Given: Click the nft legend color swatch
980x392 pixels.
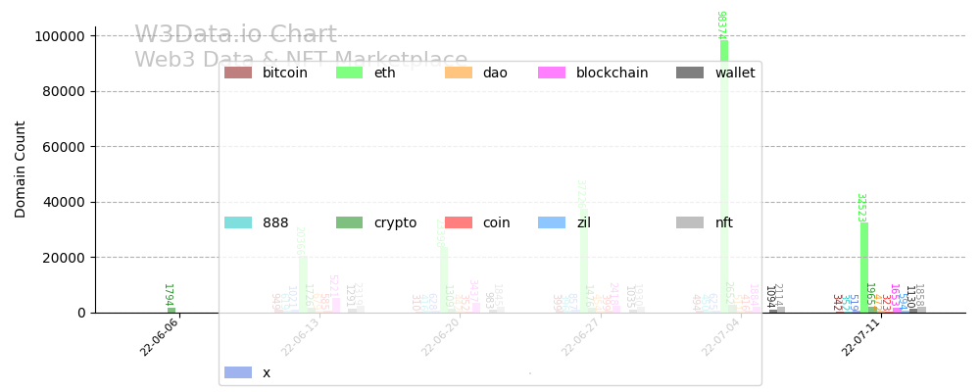Looking at the screenshot, I should tap(690, 222).
